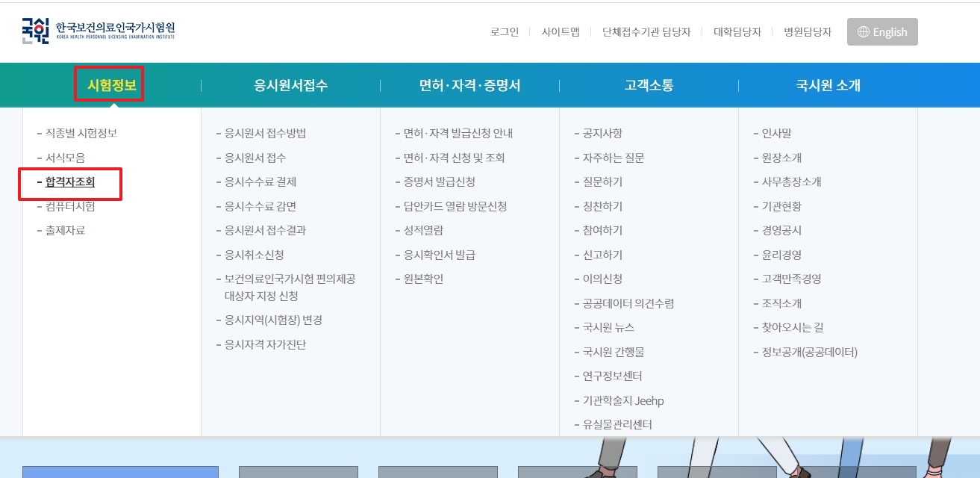Open the 병원담당자 page
Screen dimensions: 980x478
[x=806, y=32]
